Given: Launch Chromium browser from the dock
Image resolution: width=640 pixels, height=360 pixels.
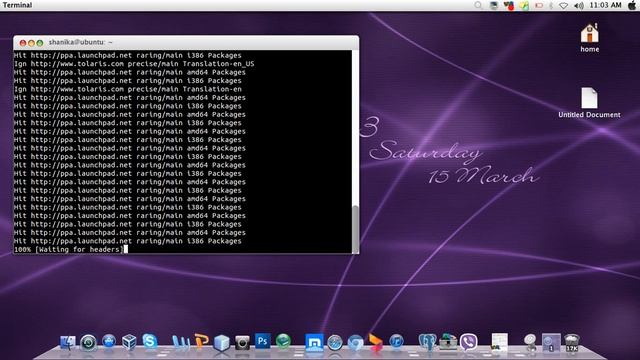Looking at the screenshot, I should click(x=356, y=342).
